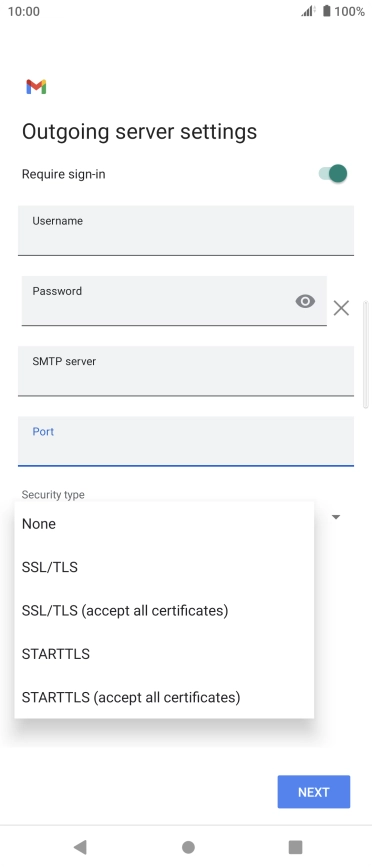This screenshot has width=372, height=868.
Task: Choose the SSL/TLS option
Action: pos(164,567)
